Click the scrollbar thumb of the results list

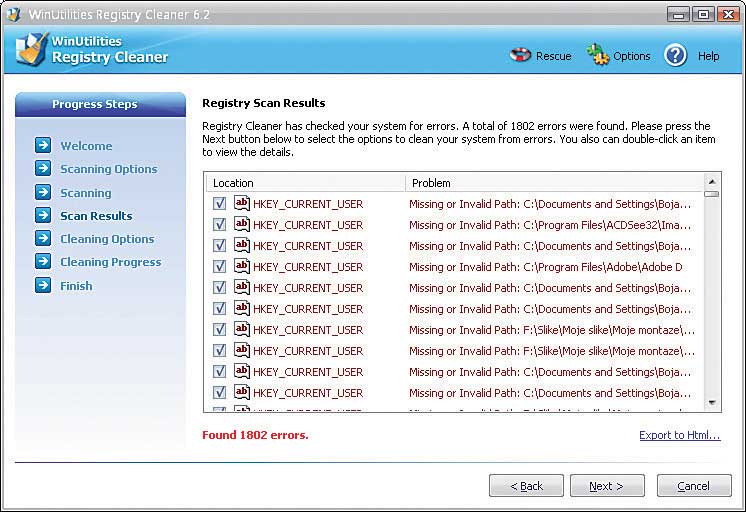pyautogui.click(x=712, y=194)
